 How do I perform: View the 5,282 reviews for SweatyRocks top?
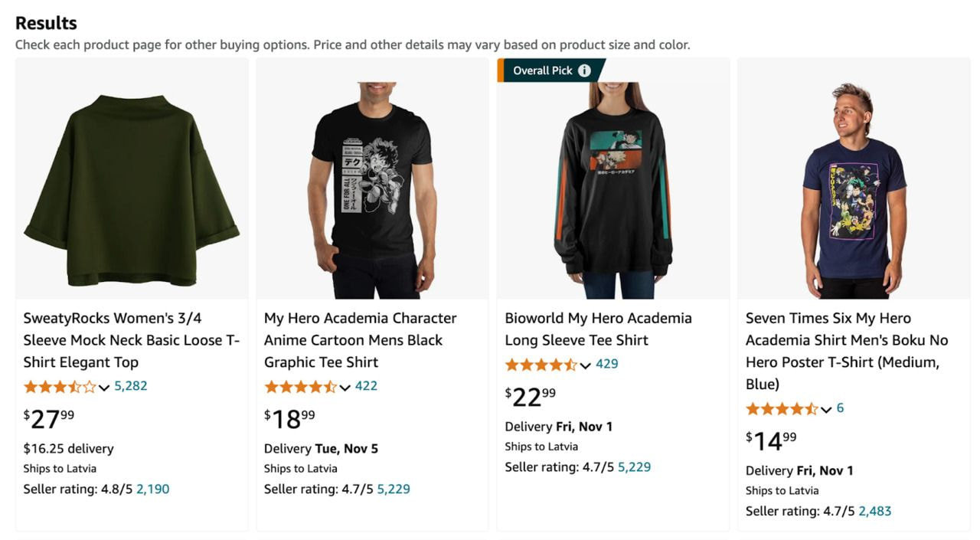pos(131,386)
